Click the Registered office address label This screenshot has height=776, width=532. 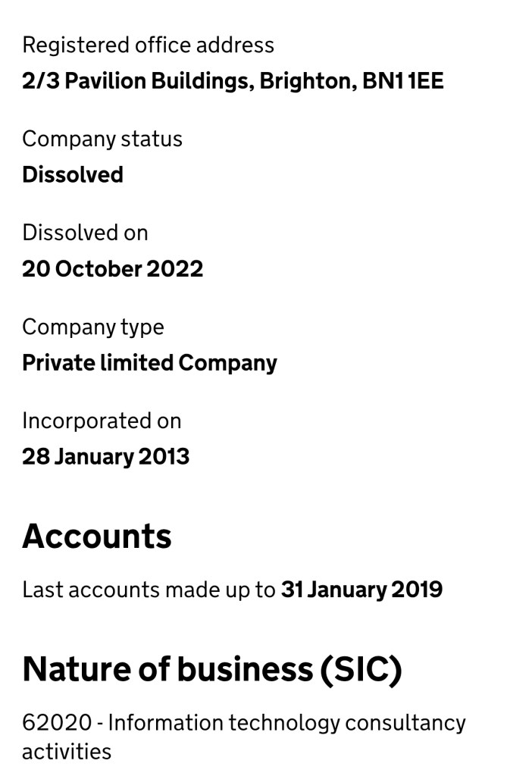coord(148,45)
